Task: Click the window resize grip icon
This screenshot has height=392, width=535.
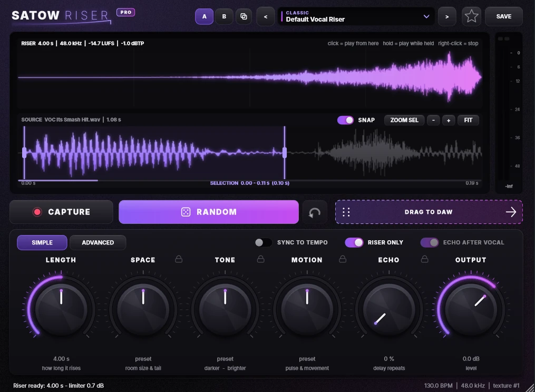Action: point(530,388)
